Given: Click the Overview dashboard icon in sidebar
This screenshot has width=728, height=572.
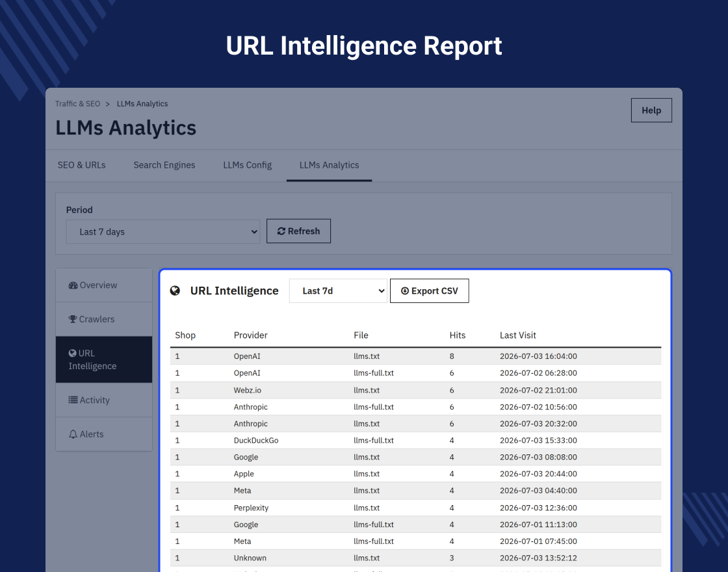Looking at the screenshot, I should click(73, 285).
